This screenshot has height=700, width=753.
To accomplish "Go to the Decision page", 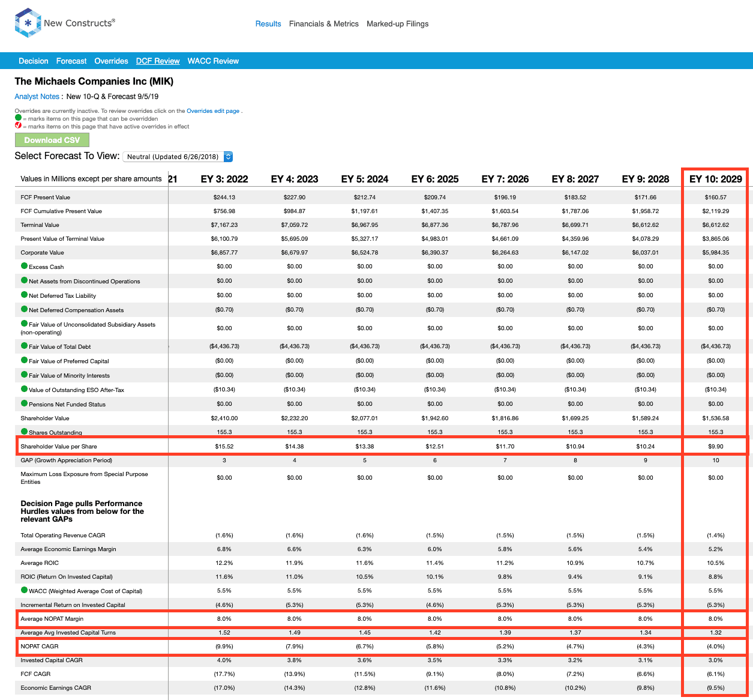I will coord(34,61).
